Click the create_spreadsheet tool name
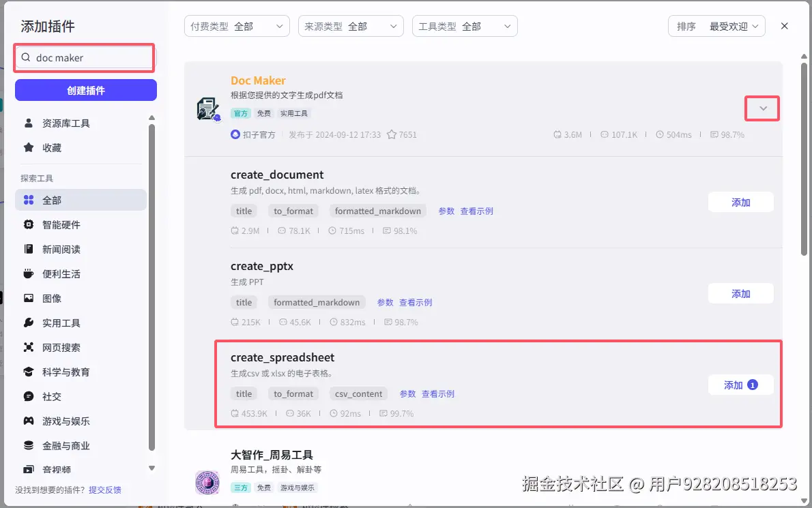The width and height of the screenshot is (812, 508). pos(282,357)
